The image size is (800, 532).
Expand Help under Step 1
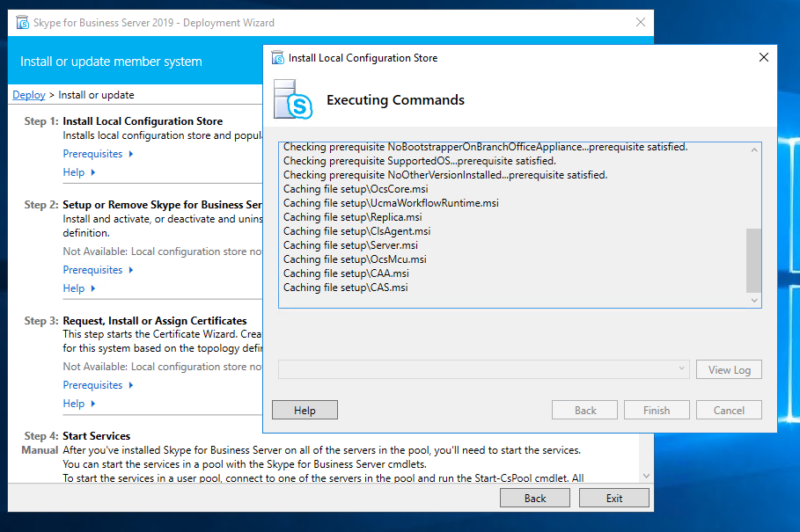tap(79, 172)
